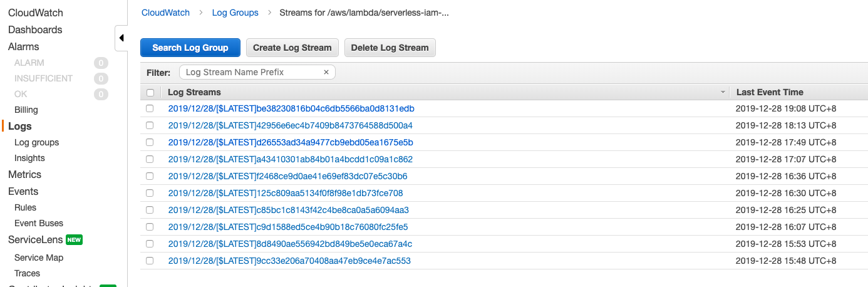This screenshot has height=287, width=868.
Task: Check the stream ending 42956e6ec4b7409b8473764588d500a4
Action: [150, 125]
